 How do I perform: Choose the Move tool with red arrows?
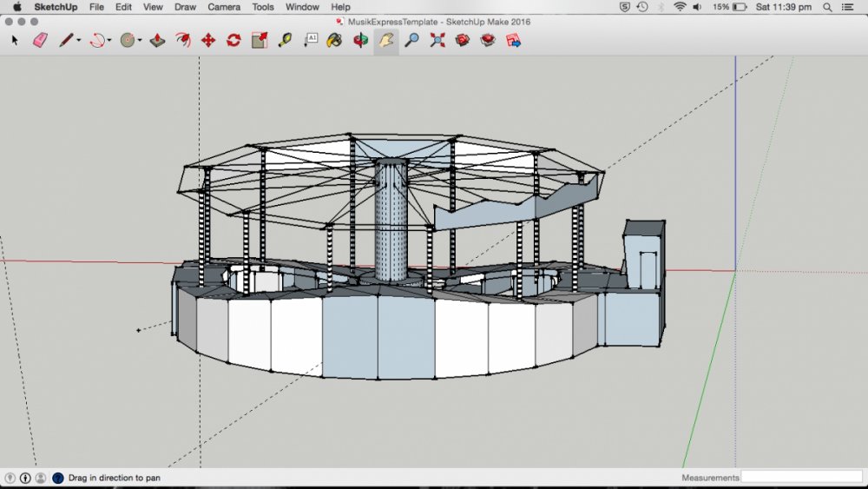[208, 40]
